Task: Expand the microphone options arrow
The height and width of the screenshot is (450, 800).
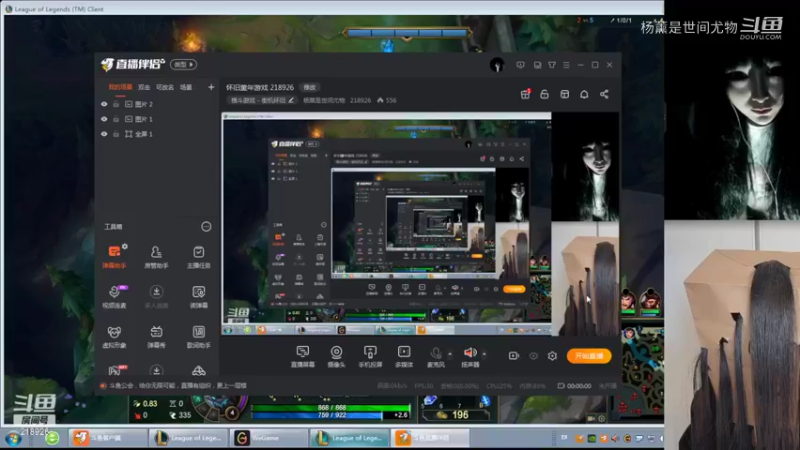Action: click(x=450, y=354)
